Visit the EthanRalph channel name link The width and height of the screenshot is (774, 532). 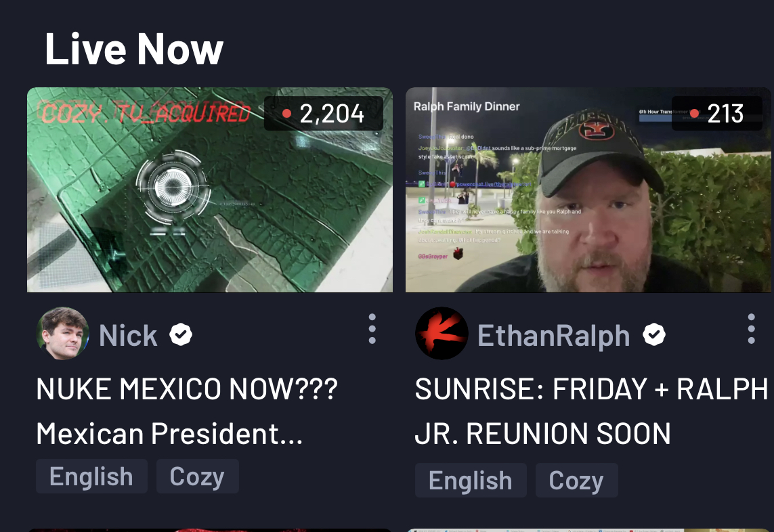pos(554,336)
